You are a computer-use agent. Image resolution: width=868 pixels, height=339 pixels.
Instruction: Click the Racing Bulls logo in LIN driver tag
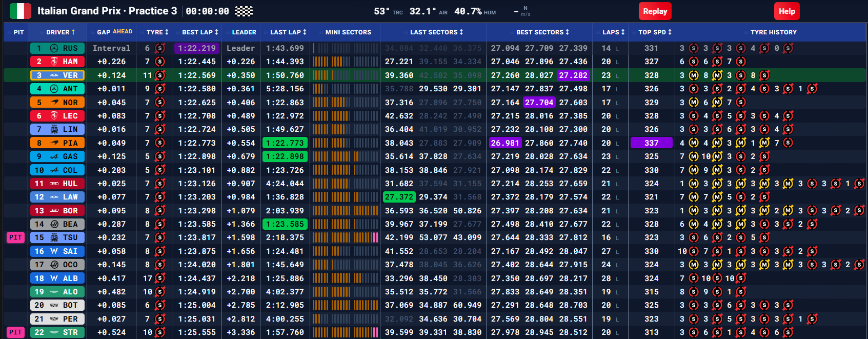coord(54,129)
